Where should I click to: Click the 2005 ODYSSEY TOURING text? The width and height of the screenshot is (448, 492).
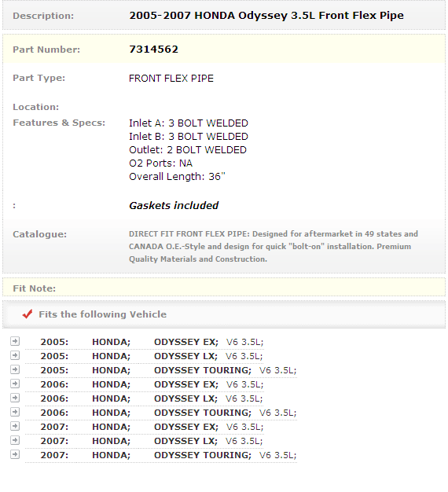click(x=203, y=370)
